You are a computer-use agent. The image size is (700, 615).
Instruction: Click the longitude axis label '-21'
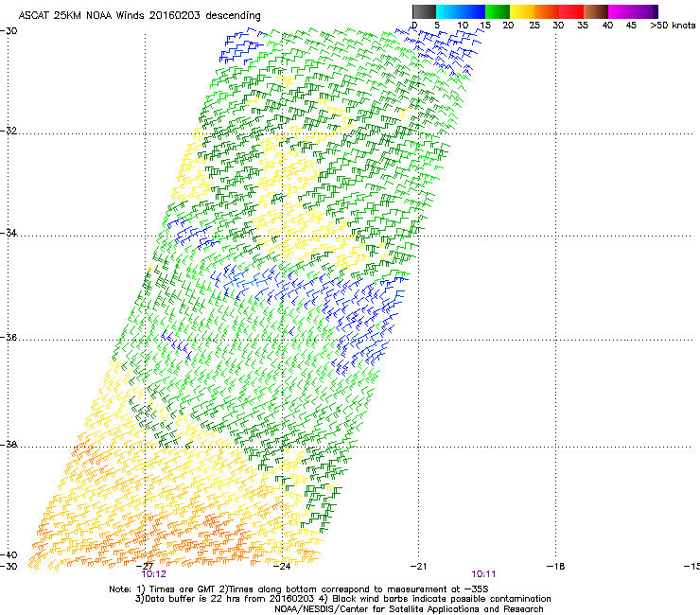point(418,567)
